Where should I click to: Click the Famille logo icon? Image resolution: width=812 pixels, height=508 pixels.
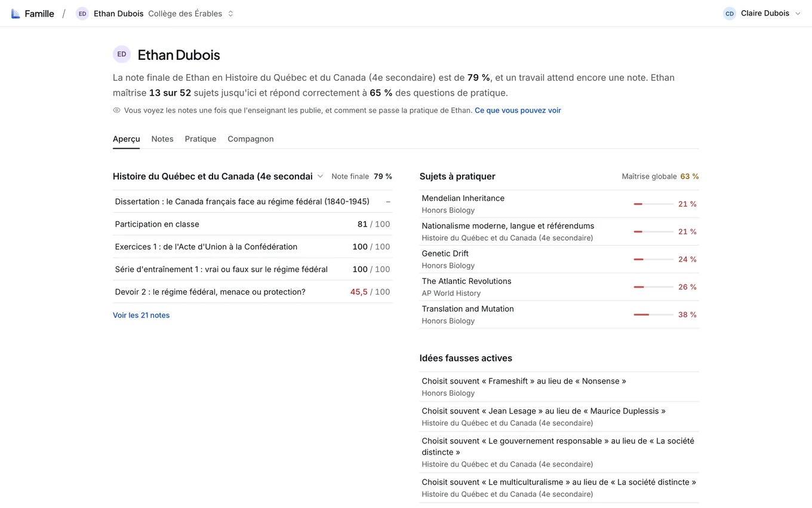click(16, 14)
